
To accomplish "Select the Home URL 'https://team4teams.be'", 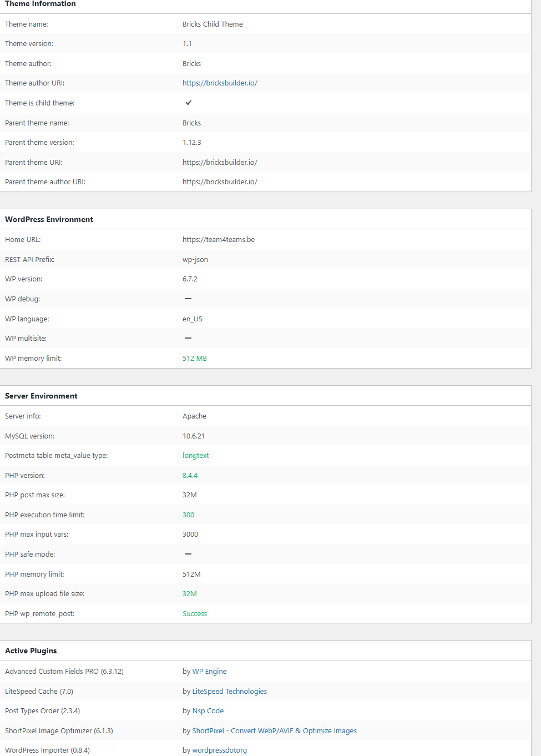I will point(219,240).
